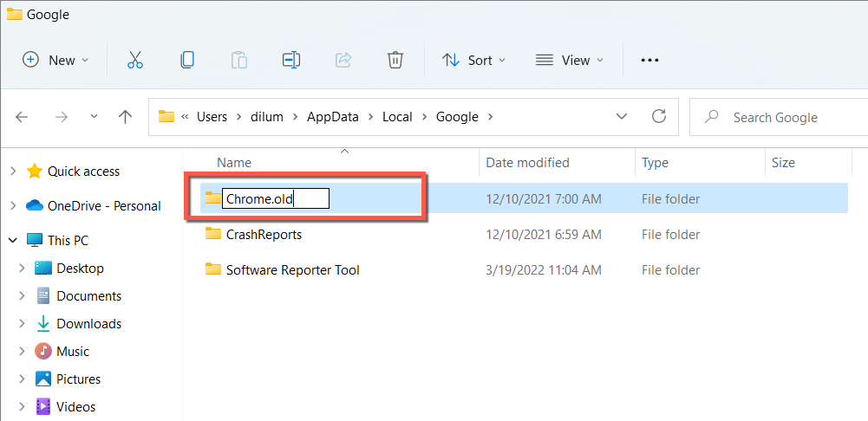The height and width of the screenshot is (421, 868).
Task: Select AppData in the breadcrumb path
Action: click(332, 117)
